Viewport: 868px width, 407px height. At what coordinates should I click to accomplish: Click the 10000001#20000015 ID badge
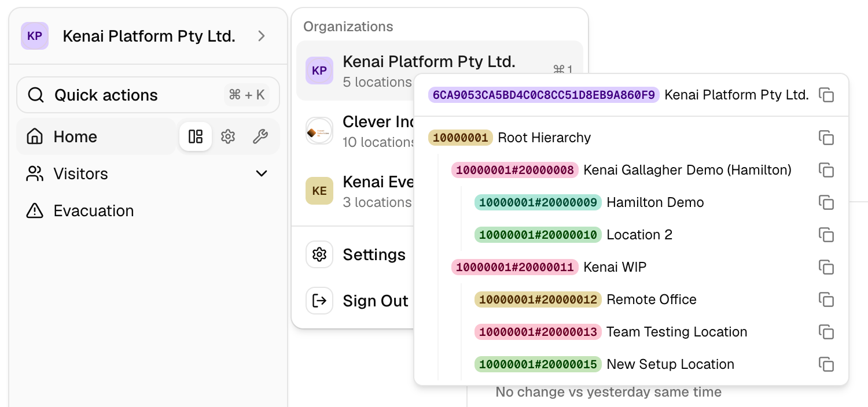538,364
